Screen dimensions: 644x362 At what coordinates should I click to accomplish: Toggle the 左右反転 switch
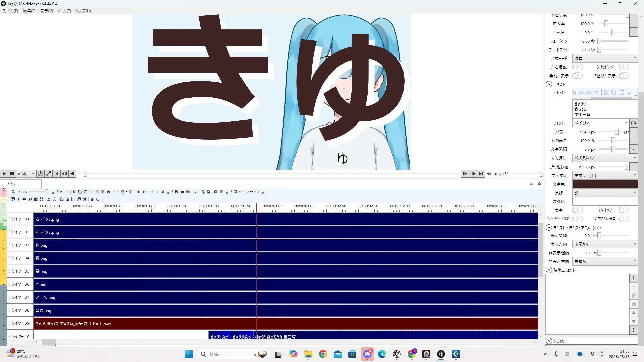click(x=577, y=67)
